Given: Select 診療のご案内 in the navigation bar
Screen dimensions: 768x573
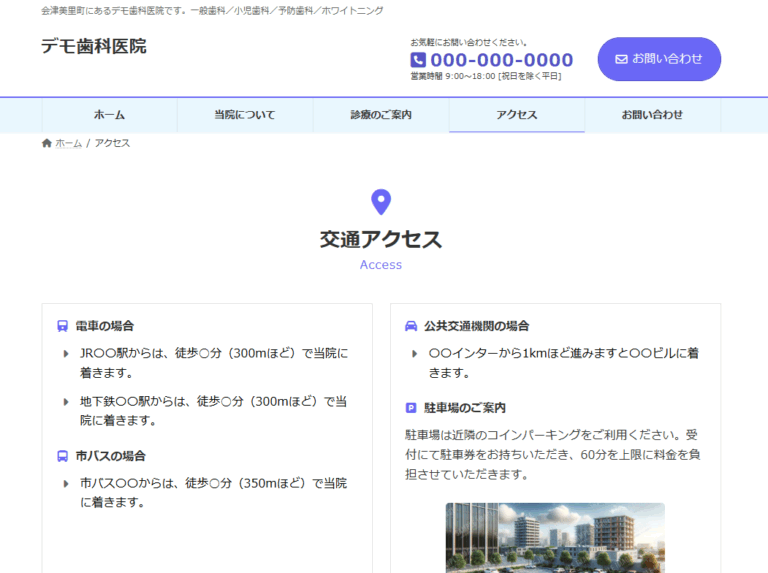Looking at the screenshot, I should pos(381,115).
